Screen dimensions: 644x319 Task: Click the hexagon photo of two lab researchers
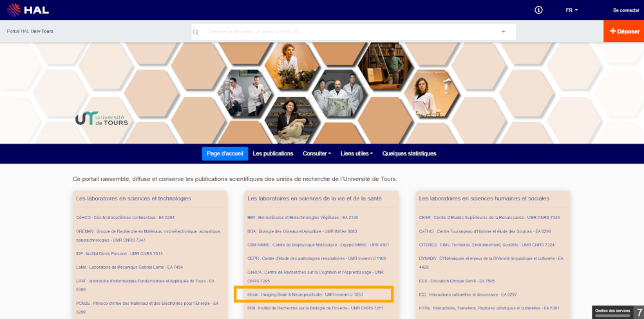[245, 93]
